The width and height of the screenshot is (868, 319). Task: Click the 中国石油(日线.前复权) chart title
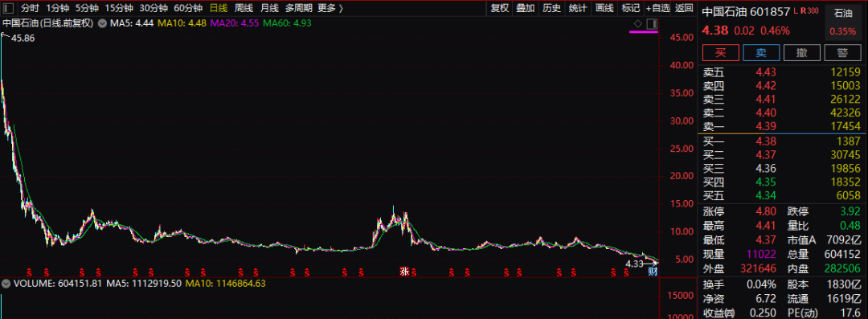pos(48,23)
